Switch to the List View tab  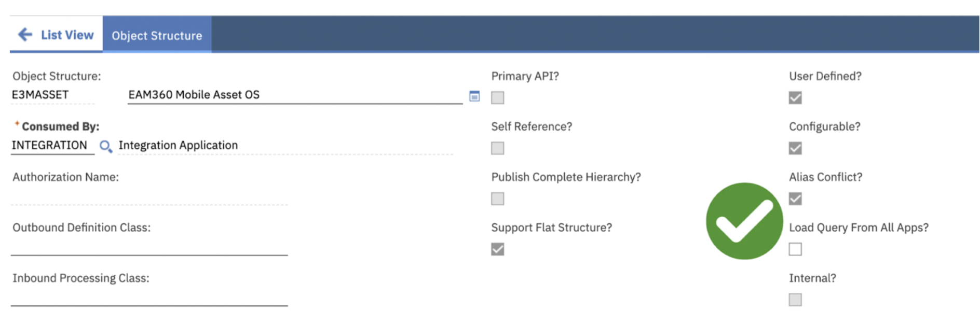pos(56,35)
